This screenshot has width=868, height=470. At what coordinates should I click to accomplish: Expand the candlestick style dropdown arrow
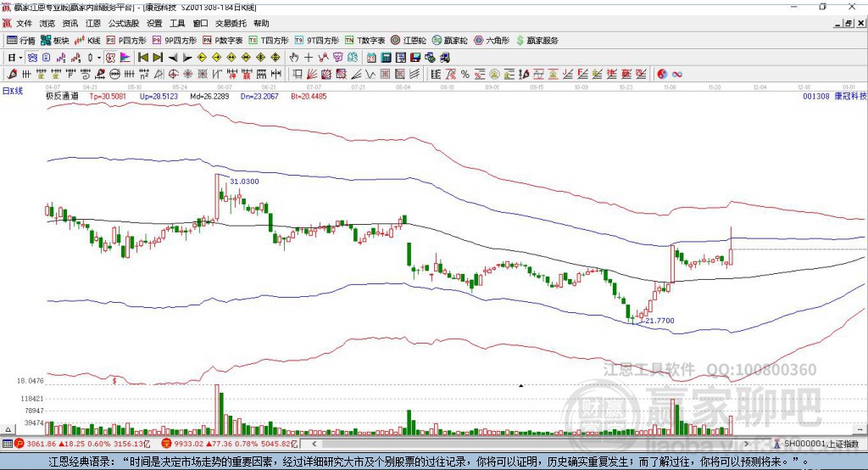[99, 58]
